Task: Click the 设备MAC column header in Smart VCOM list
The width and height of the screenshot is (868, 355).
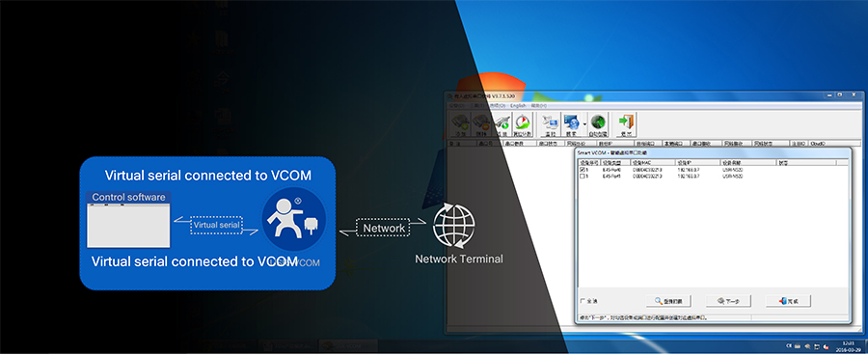Action: (653, 163)
